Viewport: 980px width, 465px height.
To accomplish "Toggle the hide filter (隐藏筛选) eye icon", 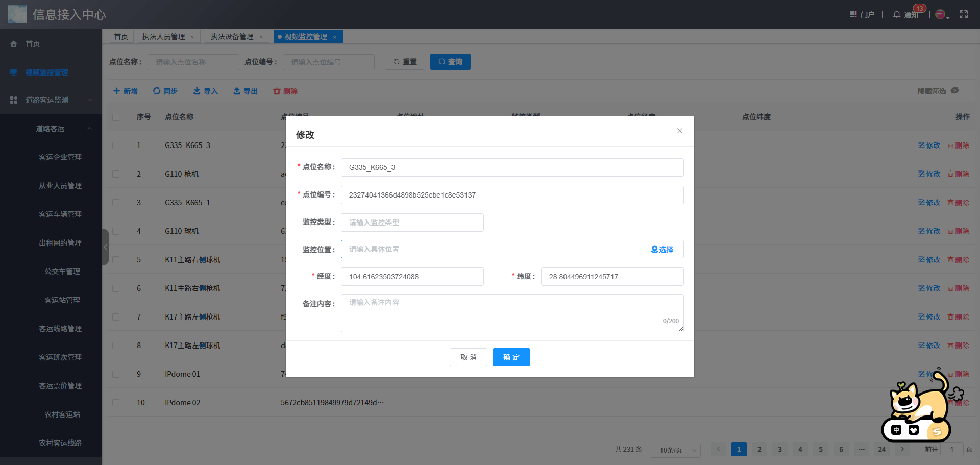I will 954,90.
